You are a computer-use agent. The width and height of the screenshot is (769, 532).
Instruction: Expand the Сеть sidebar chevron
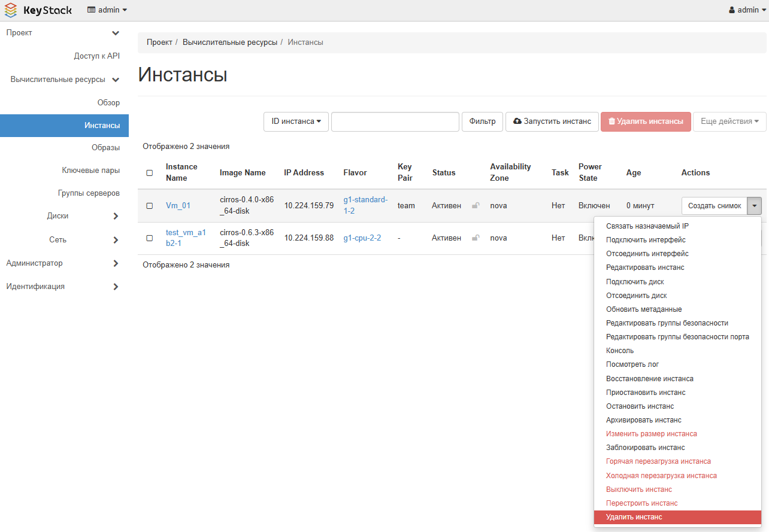point(116,240)
